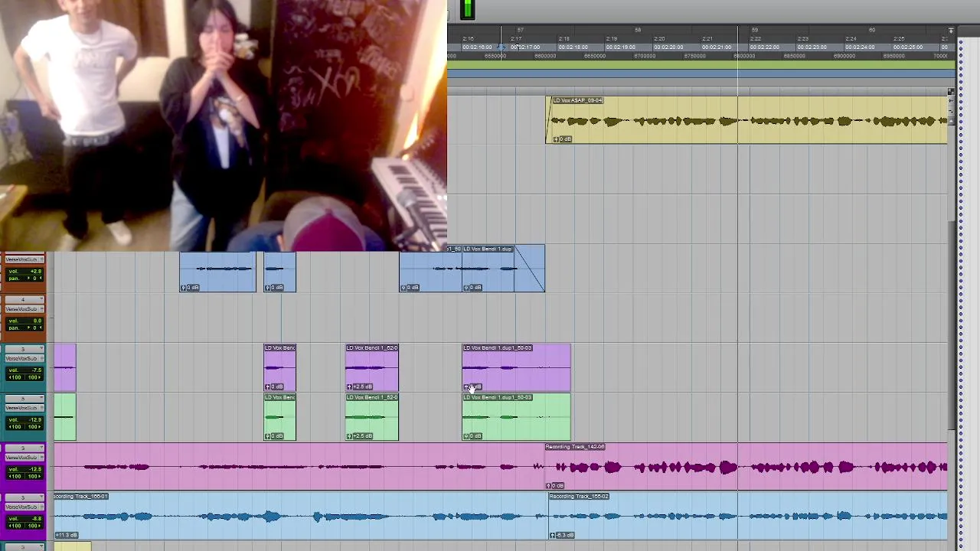Click the fade-out at the end of the blue LD Vox Bendi clip
Screen dimensions: 980x551
pyautogui.click(x=530, y=269)
